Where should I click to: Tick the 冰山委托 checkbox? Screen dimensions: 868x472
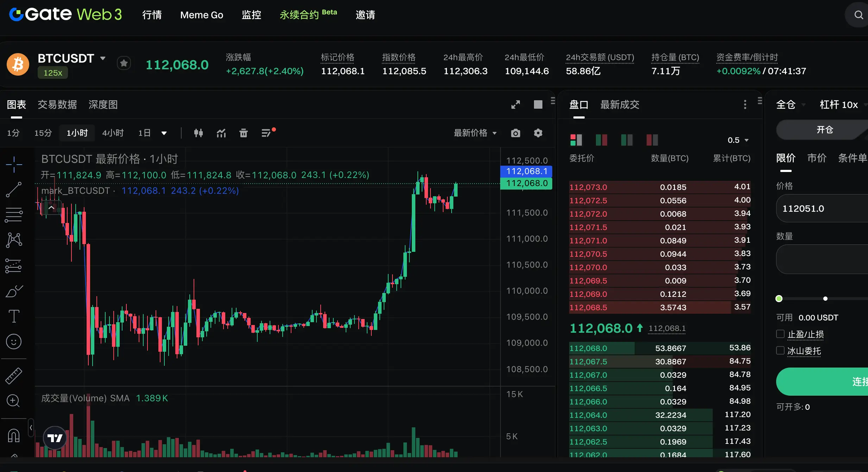tap(780, 351)
